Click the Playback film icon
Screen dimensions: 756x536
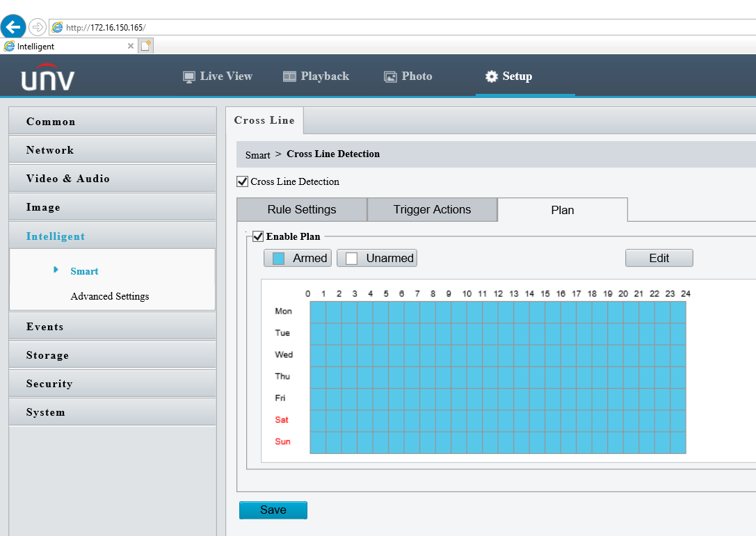[289, 76]
